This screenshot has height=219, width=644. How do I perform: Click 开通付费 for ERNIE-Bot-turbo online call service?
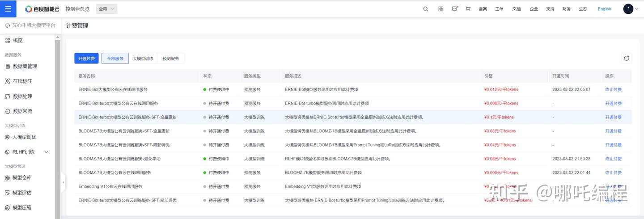coord(613,103)
